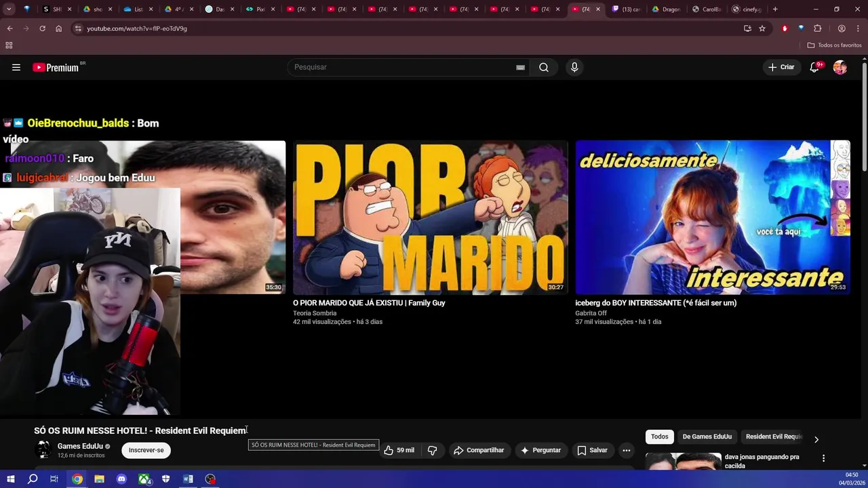Open the account avatar menu
Viewport: 868px width, 488px height.
840,67
